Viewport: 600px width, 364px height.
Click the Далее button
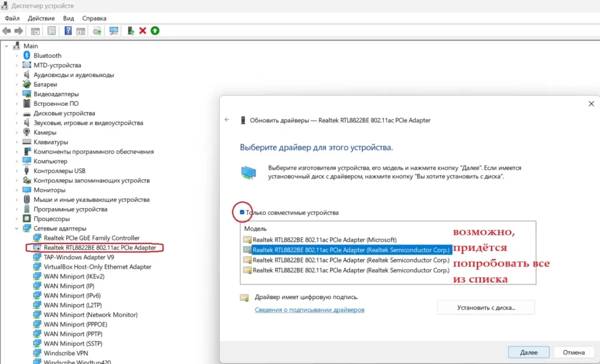point(529,352)
